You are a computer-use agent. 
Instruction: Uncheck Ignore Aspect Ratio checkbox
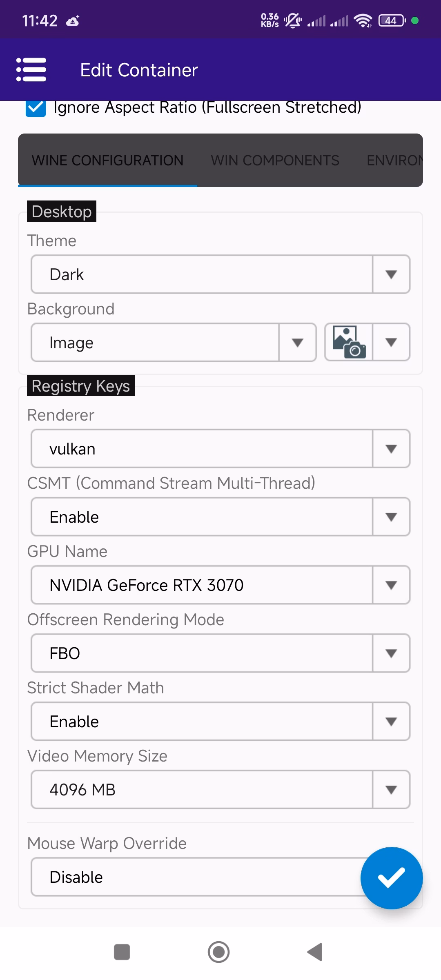pyautogui.click(x=36, y=107)
